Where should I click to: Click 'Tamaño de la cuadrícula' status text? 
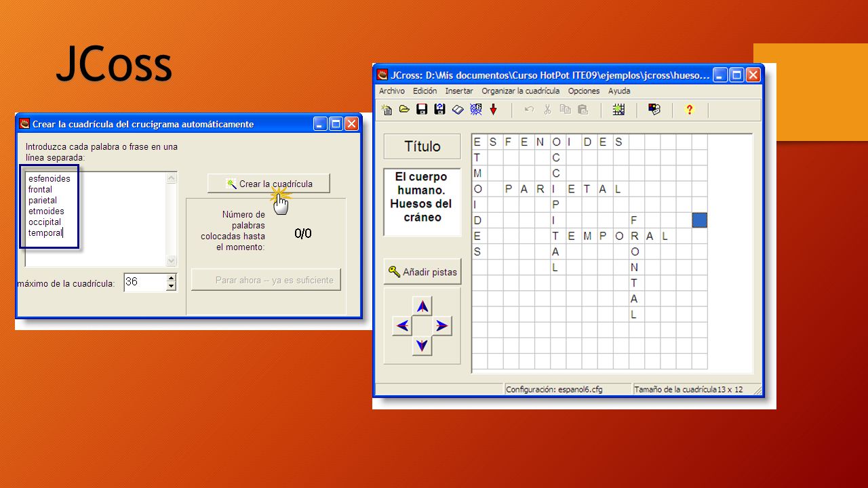pyautogui.click(x=675, y=390)
